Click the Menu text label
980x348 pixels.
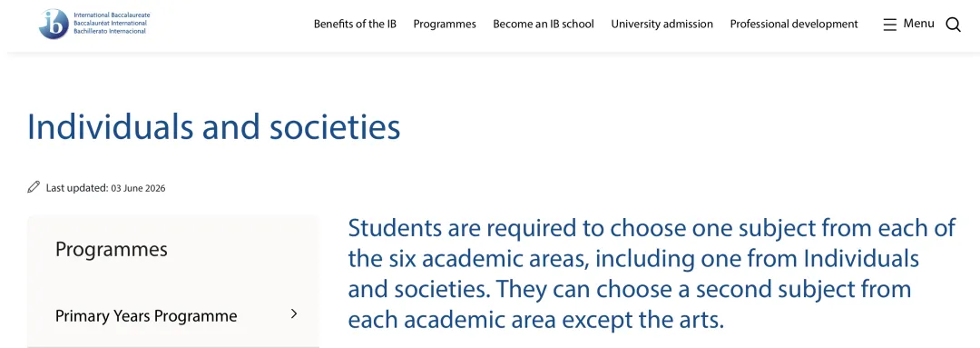(918, 23)
